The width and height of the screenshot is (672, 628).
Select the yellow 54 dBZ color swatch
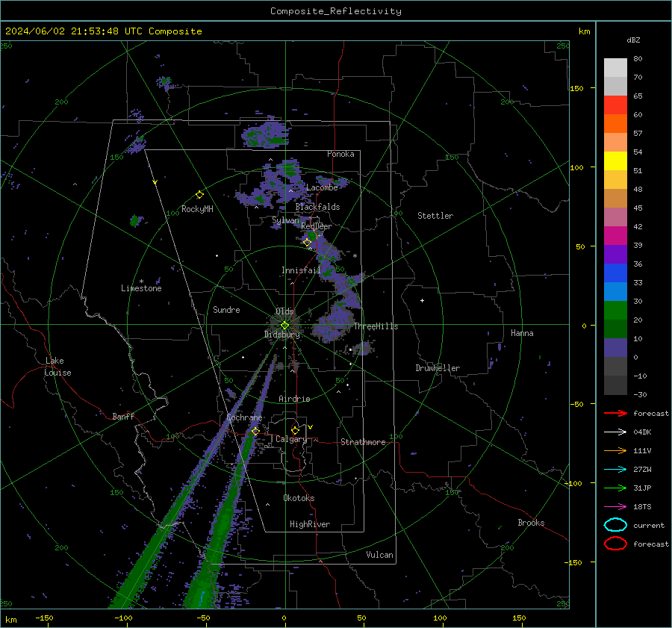point(615,161)
